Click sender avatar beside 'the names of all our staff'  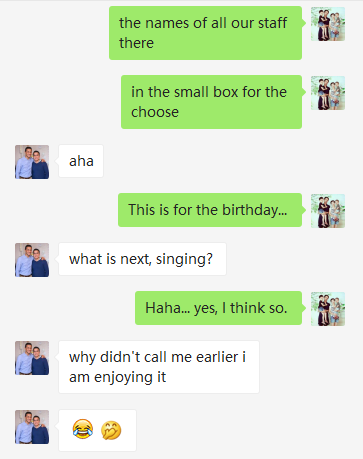tap(328, 24)
